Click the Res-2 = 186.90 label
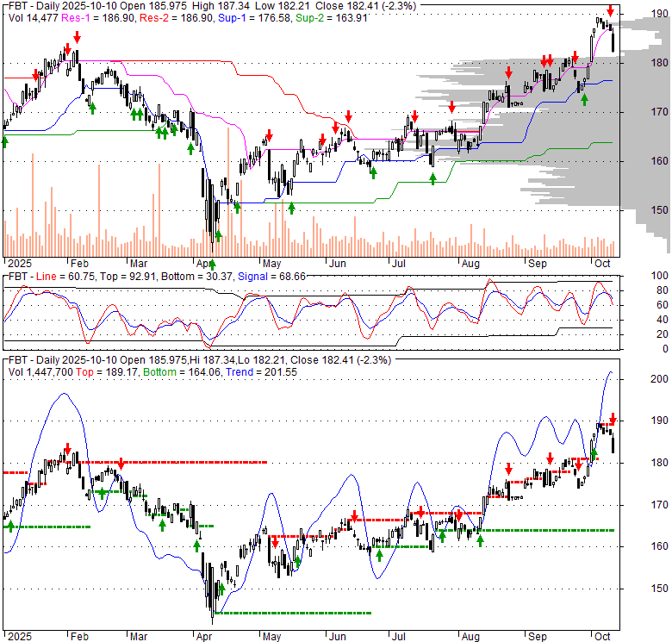 (177, 18)
